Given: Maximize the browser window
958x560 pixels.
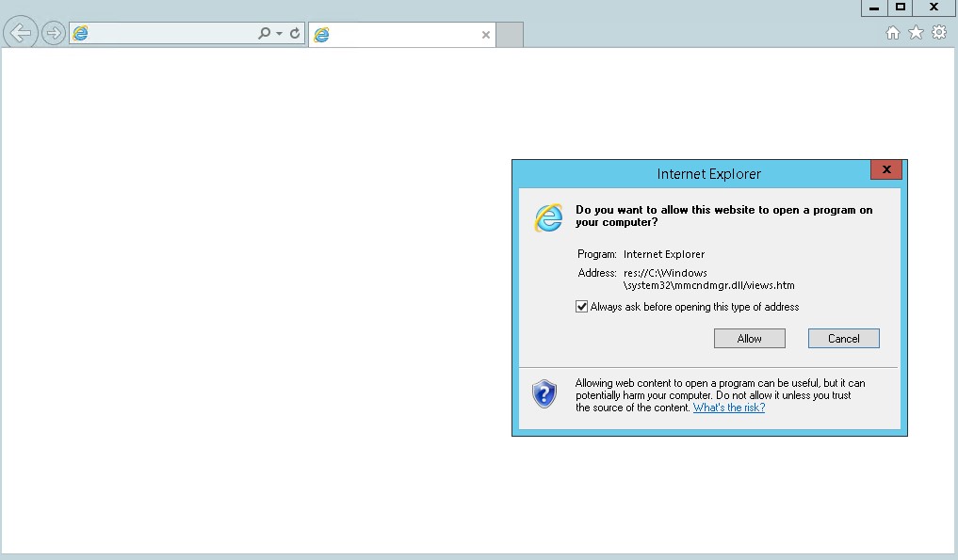Looking at the screenshot, I should (x=900, y=8).
